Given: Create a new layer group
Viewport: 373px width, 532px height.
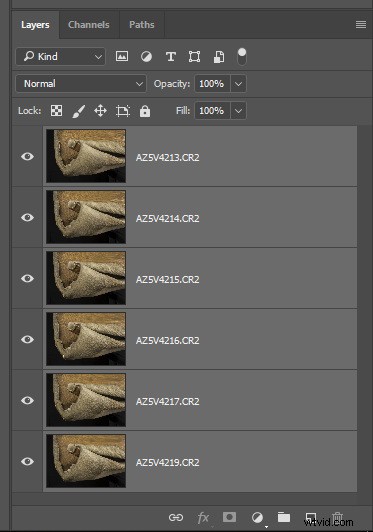Looking at the screenshot, I should pos(284,517).
